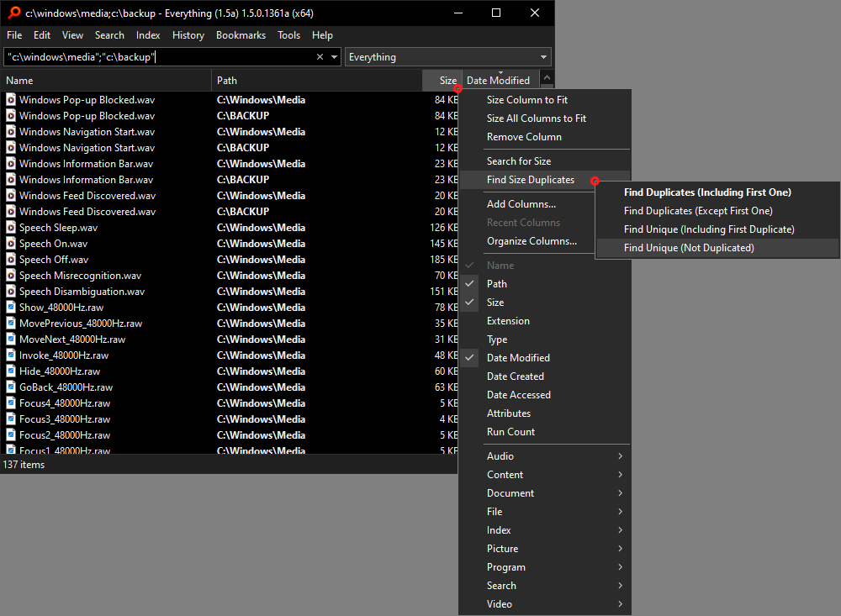Click the Name column header
The image size is (841, 616).
point(105,81)
